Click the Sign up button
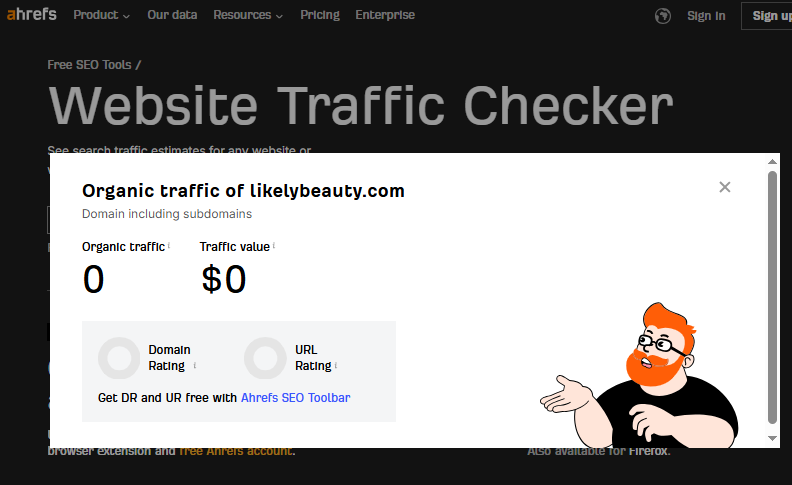 pos(768,16)
